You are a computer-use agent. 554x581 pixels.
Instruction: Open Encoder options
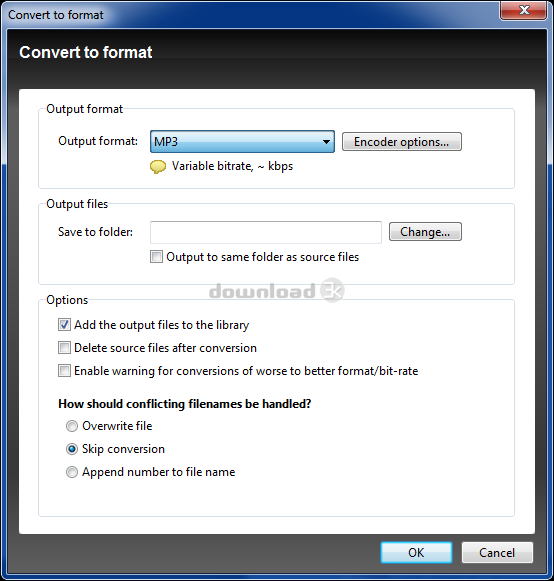pos(402,142)
